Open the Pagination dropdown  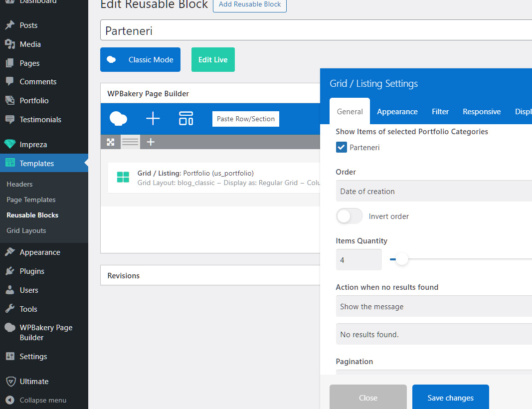[x=434, y=373]
